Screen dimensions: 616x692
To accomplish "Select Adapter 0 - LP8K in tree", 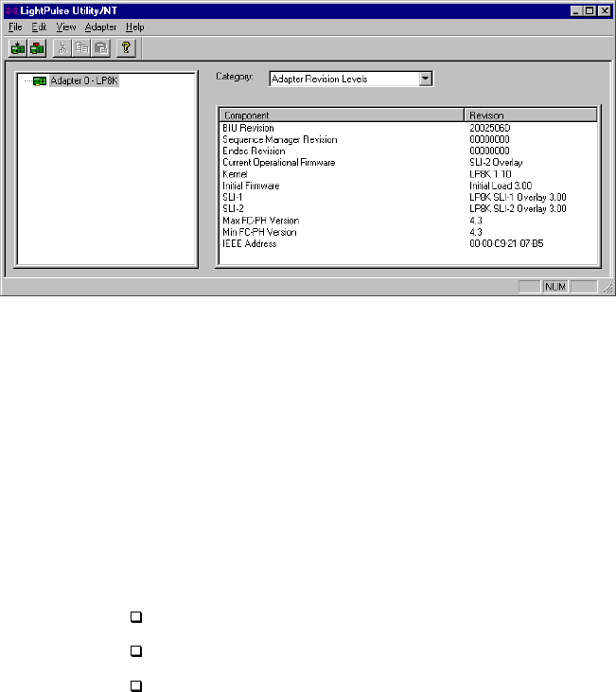I will coord(84,80).
